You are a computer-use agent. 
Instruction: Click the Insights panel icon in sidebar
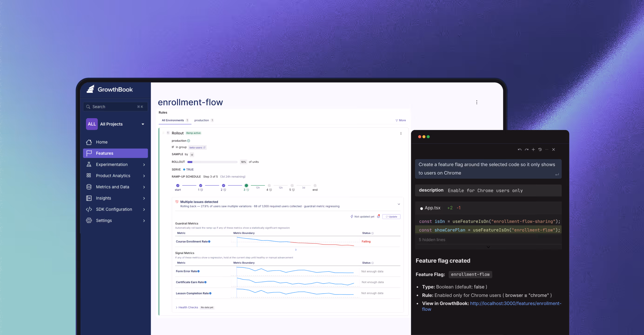(x=89, y=198)
